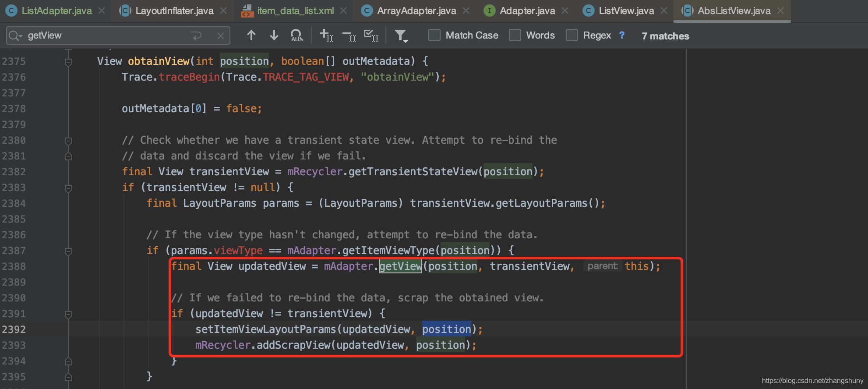Collapse if block at line 2383
Viewport: 868px width, 389px height.
click(x=68, y=188)
